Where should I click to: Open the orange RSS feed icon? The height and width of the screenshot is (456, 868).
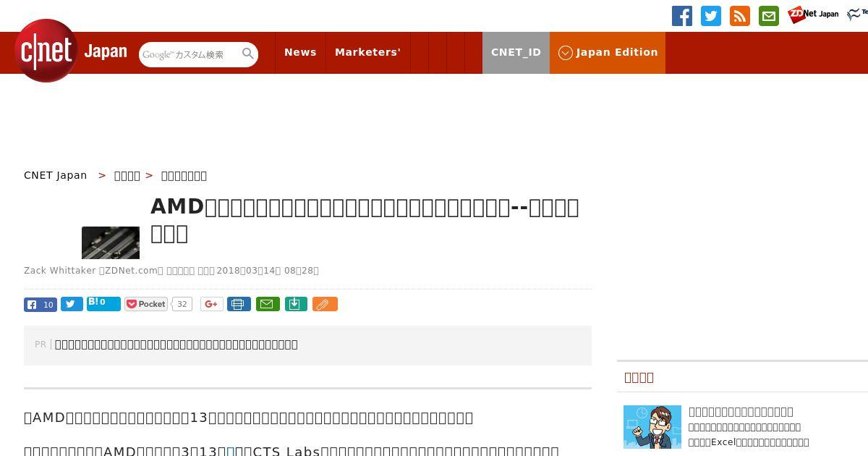pyautogui.click(x=740, y=16)
